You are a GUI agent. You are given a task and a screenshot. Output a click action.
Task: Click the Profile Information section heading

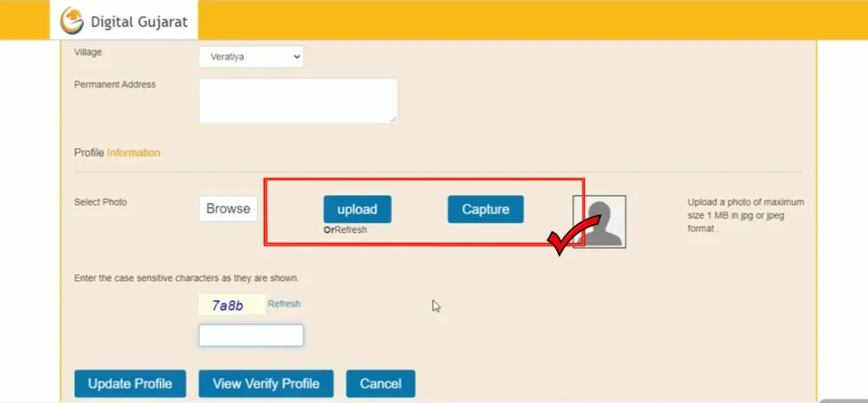pos(117,153)
